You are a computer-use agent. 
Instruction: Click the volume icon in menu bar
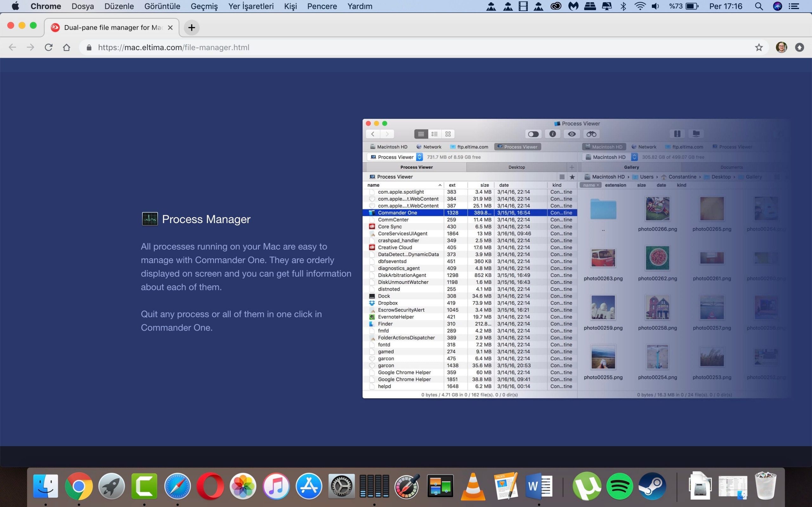coord(655,6)
